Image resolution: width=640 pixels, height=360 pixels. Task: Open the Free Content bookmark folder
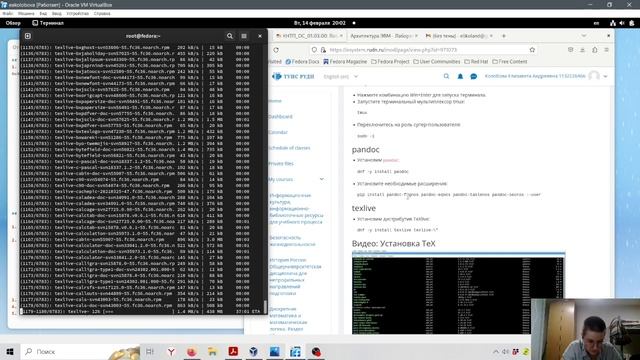pos(510,62)
